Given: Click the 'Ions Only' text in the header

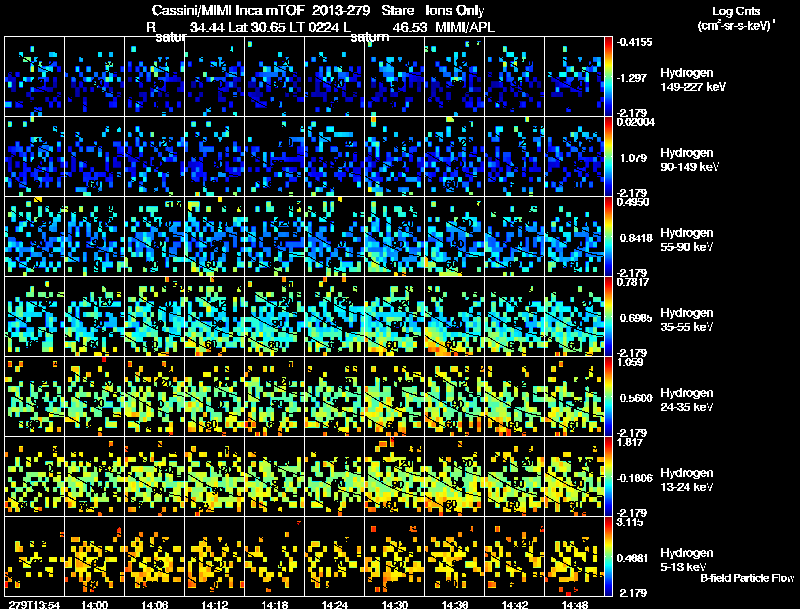Looking at the screenshot, I should tap(455, 10).
